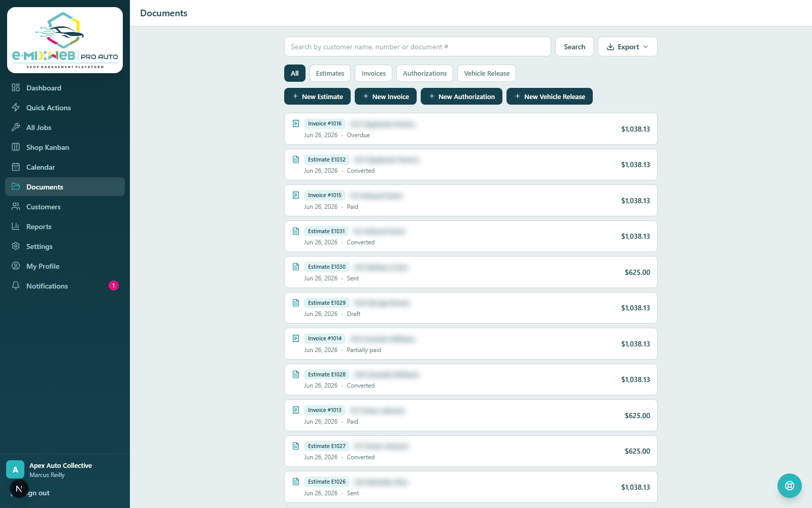812x508 pixels.
Task: Create a New Vehicle Release
Action: pyautogui.click(x=550, y=97)
